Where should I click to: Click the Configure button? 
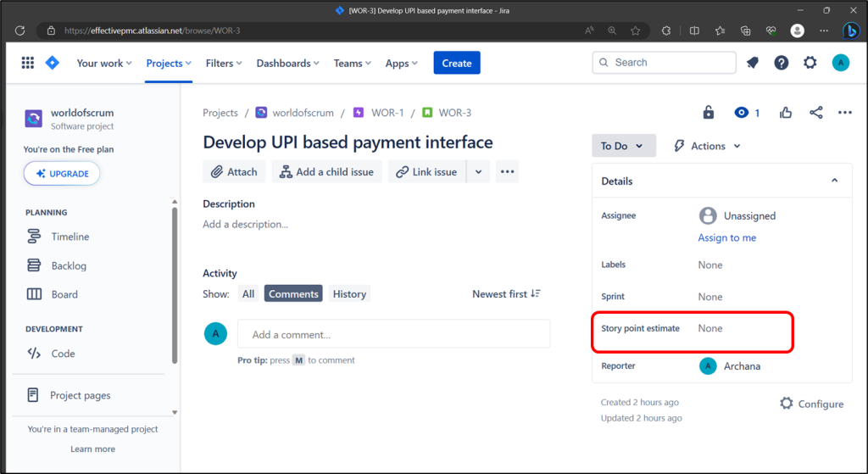(812, 404)
